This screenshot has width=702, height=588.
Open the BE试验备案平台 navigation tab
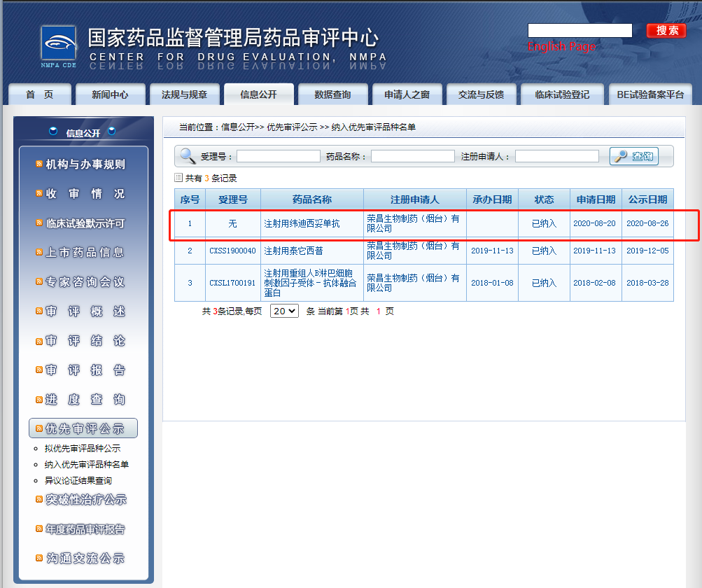pos(650,94)
